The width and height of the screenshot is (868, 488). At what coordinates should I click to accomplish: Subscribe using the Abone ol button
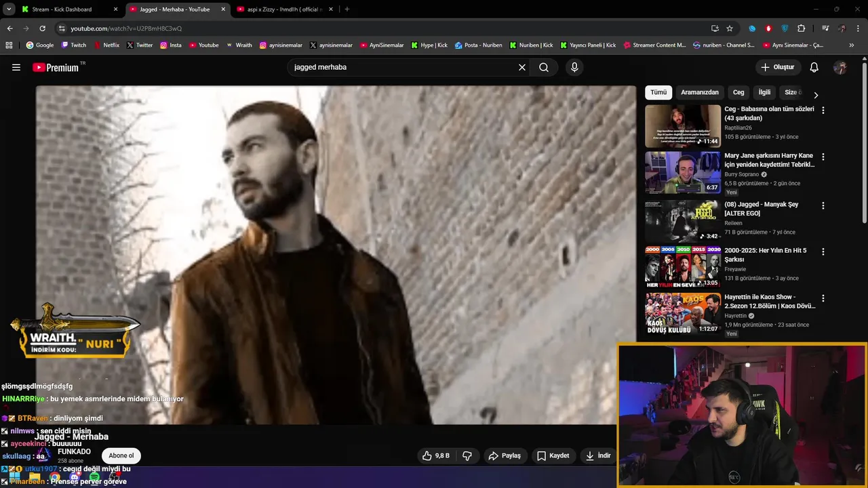pos(121,455)
